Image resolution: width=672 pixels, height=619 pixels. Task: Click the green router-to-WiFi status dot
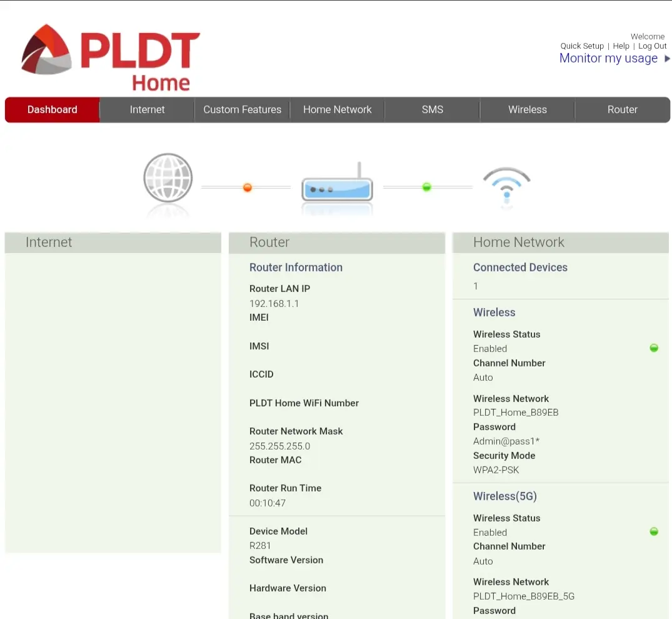pyautogui.click(x=426, y=187)
